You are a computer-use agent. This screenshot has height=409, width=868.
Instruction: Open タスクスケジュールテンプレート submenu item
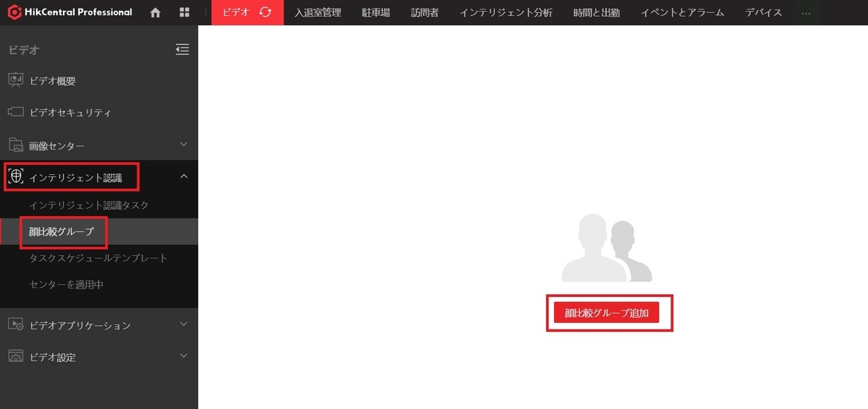point(99,258)
